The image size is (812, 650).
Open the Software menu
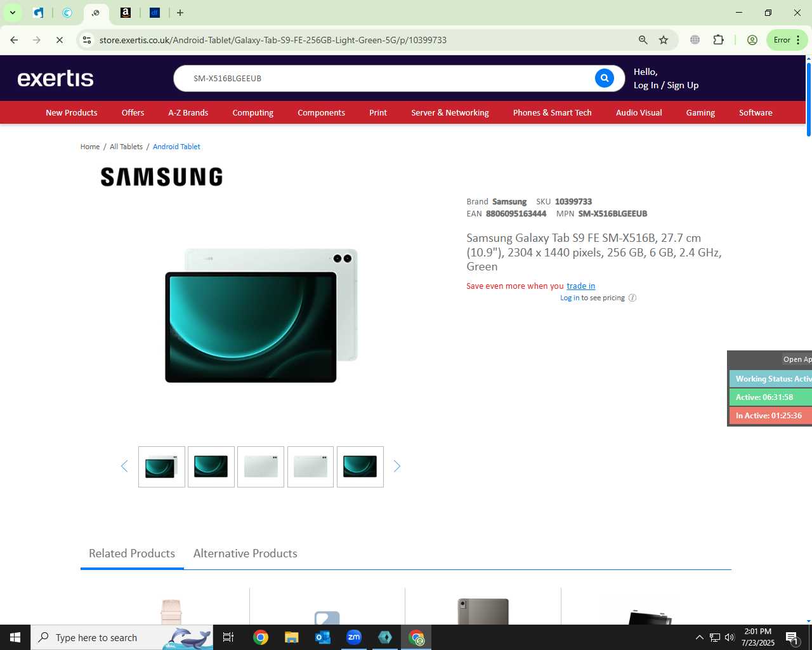coord(756,112)
